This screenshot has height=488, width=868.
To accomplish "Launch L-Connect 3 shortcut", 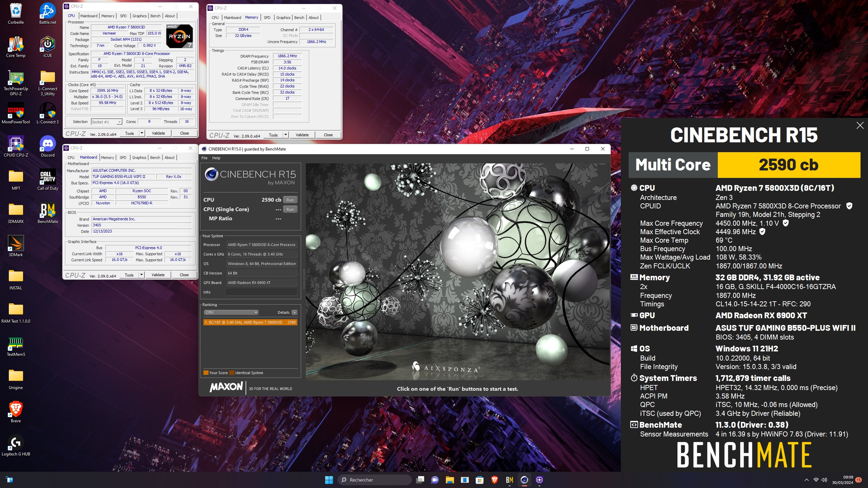I will point(47,113).
